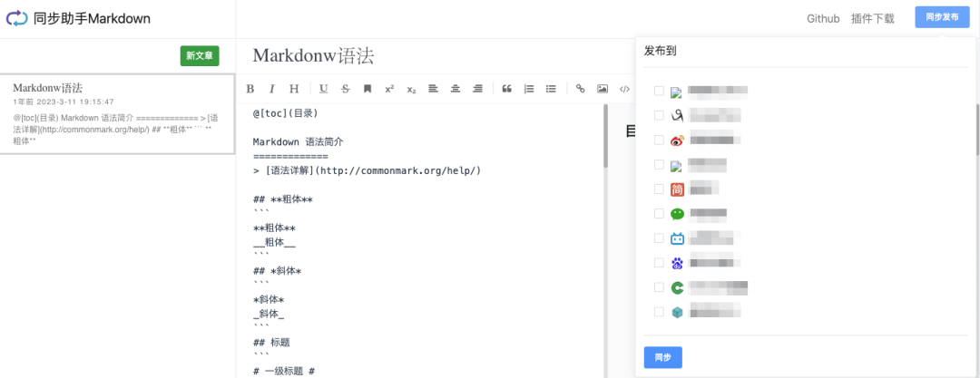
Task: Check the Weibo platform checkbox
Action: tap(659, 140)
